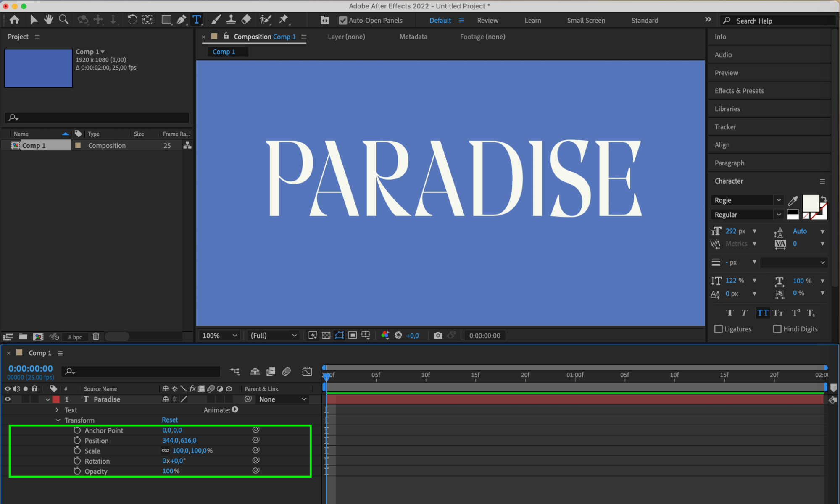Click the white fill color swatch
This screenshot has height=504, width=840.
[810, 203]
